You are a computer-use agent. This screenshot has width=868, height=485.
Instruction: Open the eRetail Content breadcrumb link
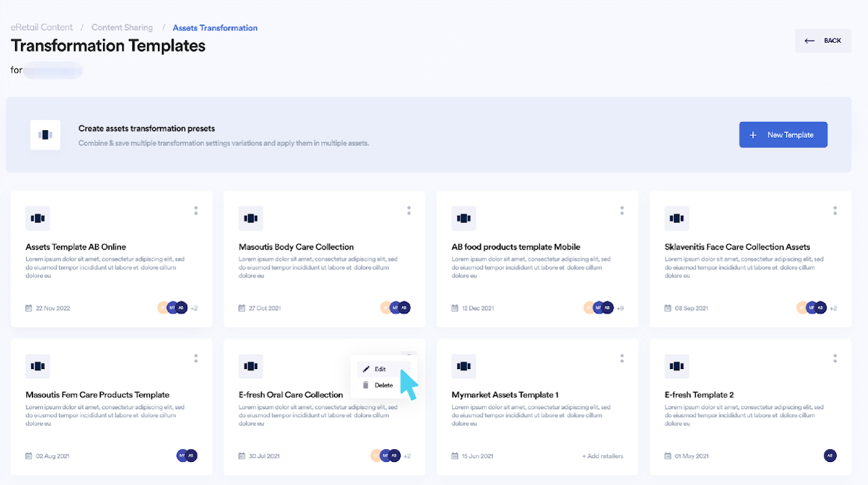[42, 28]
